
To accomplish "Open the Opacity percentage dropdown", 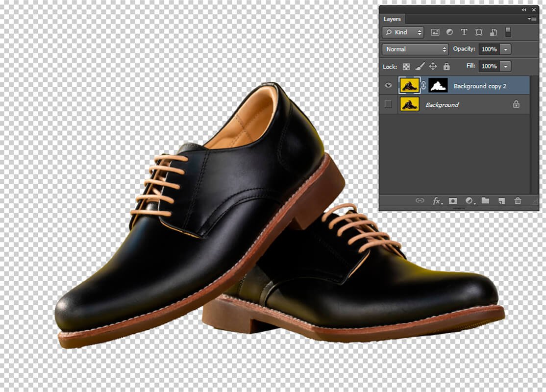I will [x=505, y=49].
